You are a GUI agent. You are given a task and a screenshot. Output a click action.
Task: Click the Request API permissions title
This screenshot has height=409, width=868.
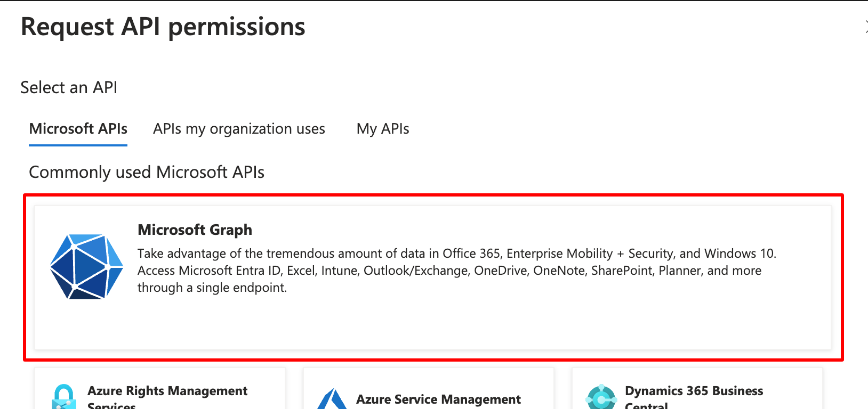tap(163, 27)
